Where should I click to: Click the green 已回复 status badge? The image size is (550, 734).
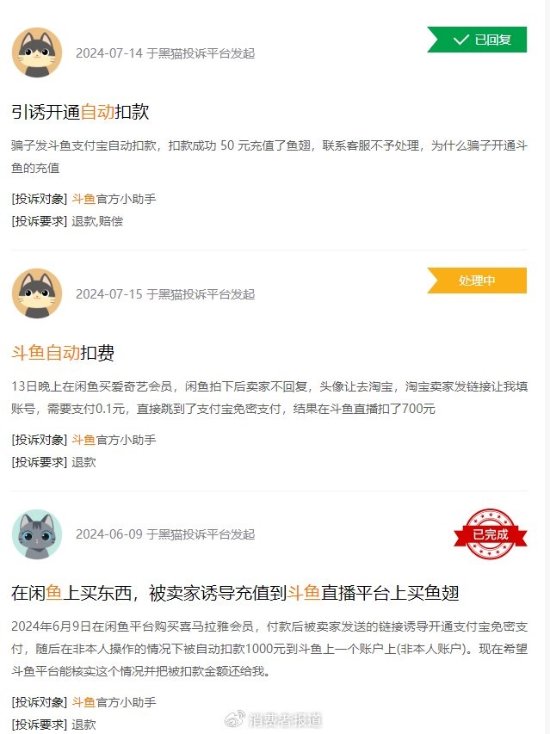(x=477, y=40)
